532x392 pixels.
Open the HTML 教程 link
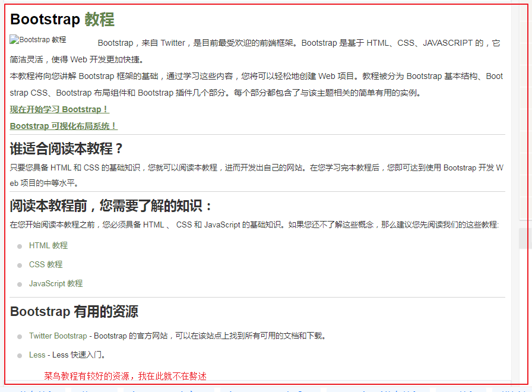(x=48, y=245)
